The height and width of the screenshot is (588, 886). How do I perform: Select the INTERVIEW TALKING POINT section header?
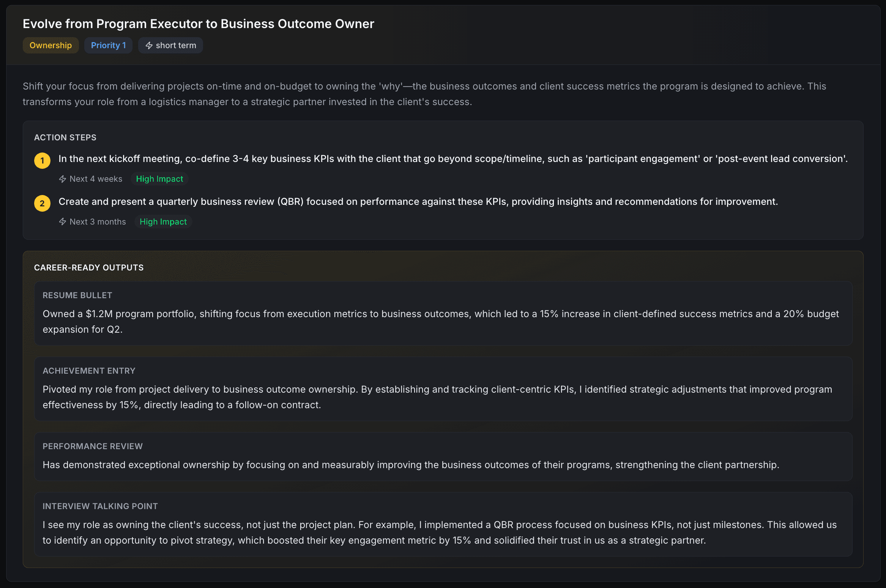tap(100, 506)
